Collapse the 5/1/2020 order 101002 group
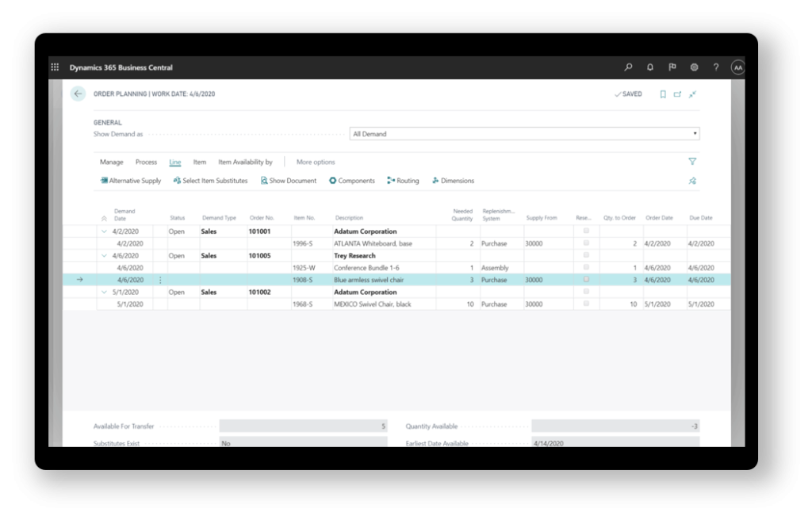 [104, 292]
